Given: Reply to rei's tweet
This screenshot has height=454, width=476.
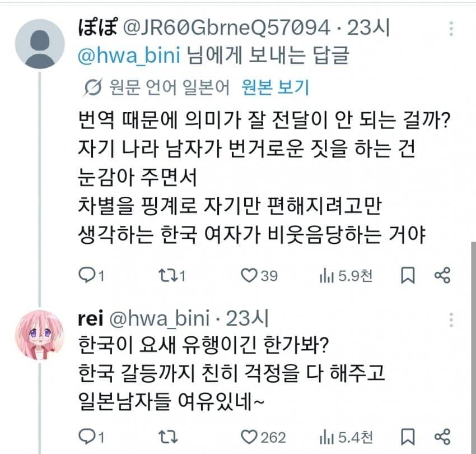Looking at the screenshot, I should point(91,437).
